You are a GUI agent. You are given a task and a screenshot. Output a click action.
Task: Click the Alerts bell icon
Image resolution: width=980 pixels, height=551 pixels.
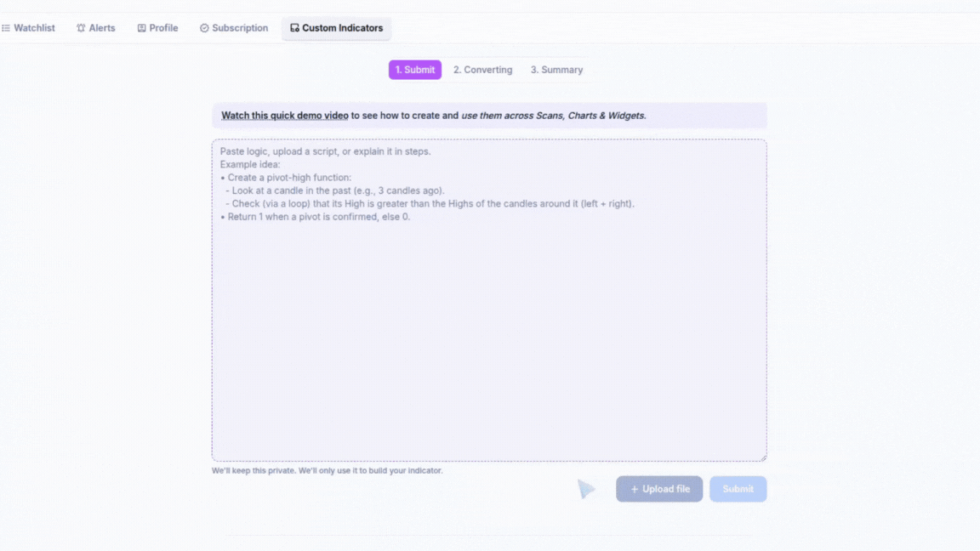tap(81, 28)
